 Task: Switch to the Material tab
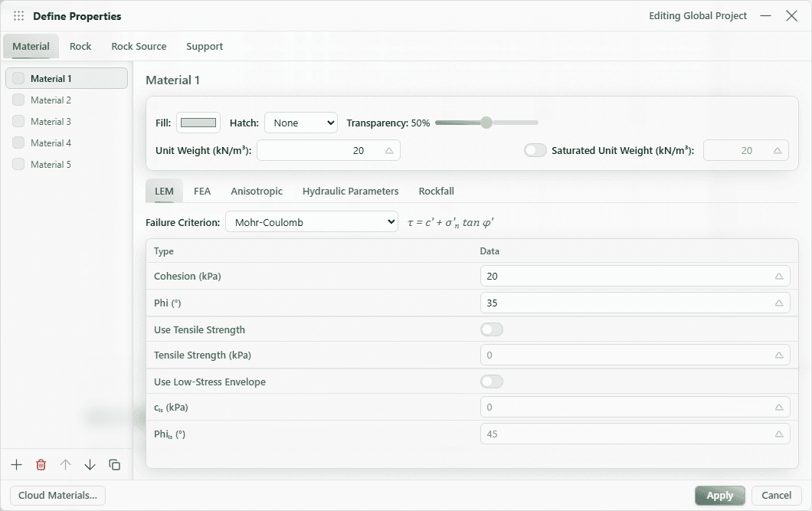tap(31, 47)
